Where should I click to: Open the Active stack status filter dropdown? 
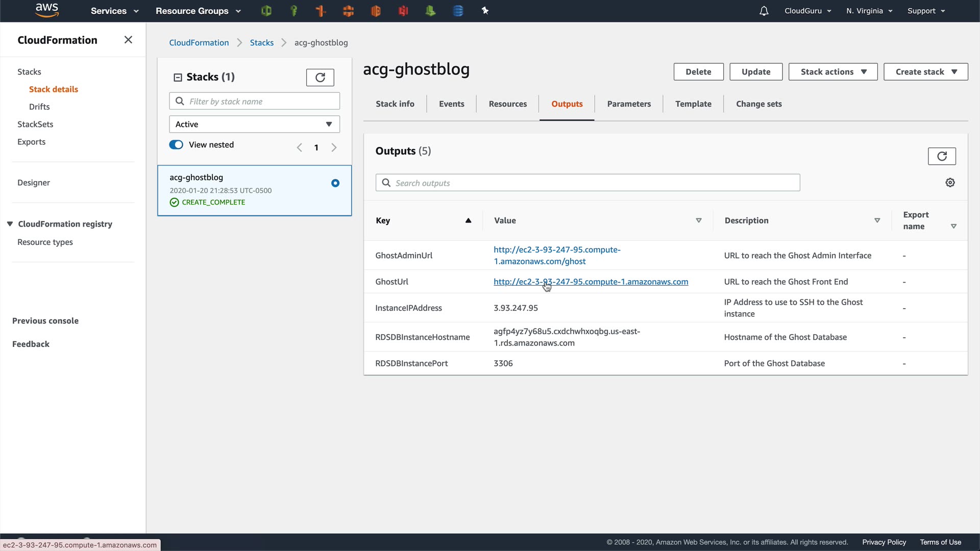(x=254, y=124)
